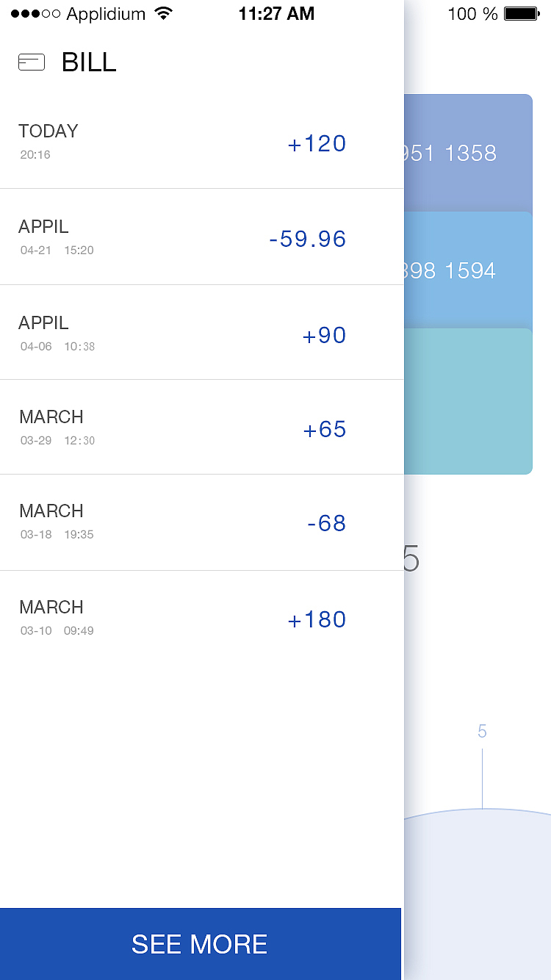Tap the BILL header title

[89, 62]
